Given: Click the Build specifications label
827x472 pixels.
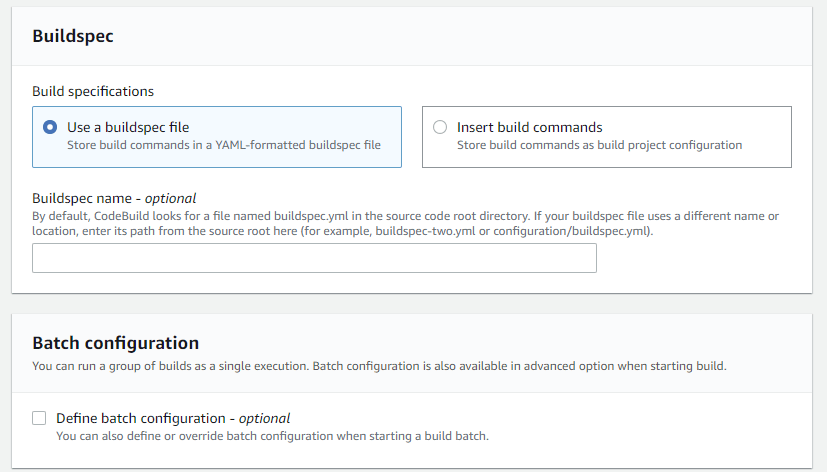Looking at the screenshot, I should 93,91.
